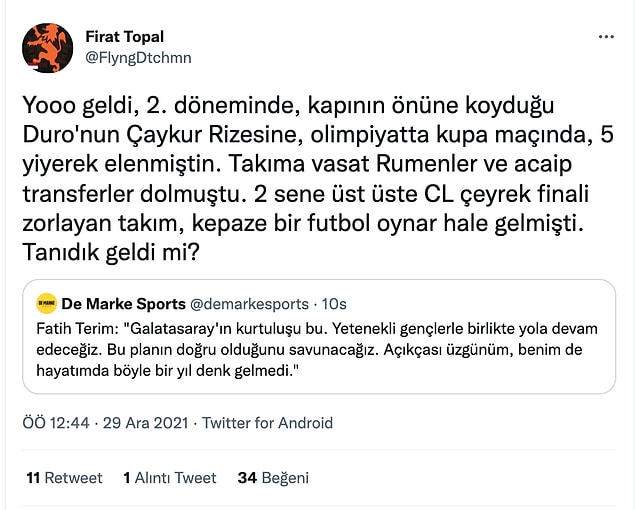Click the De Marke Sports yellow avatar

pyautogui.click(x=47, y=303)
